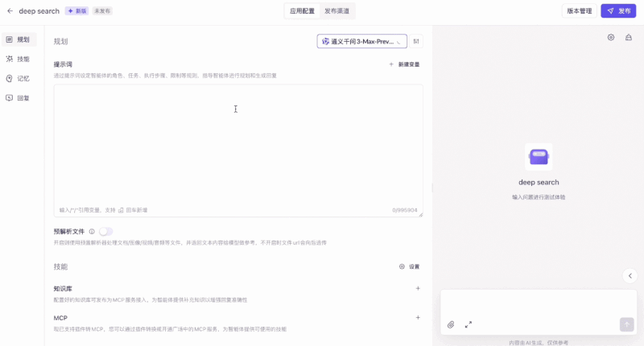
Task: Collapse the preview panel with the chevron
Action: pyautogui.click(x=630, y=276)
